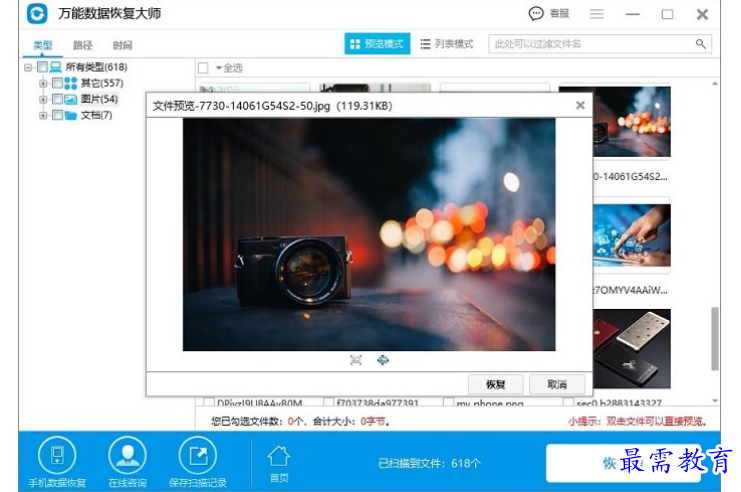This screenshot has height=492, width=741.
Task: Tick the 全选 select-all checkbox
Action: 203,68
